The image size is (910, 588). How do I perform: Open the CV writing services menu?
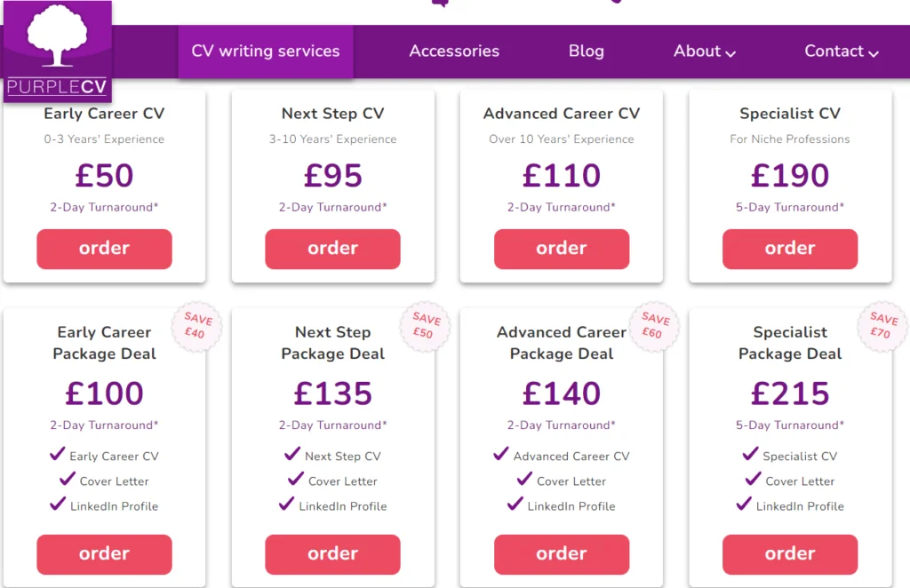[x=265, y=51]
